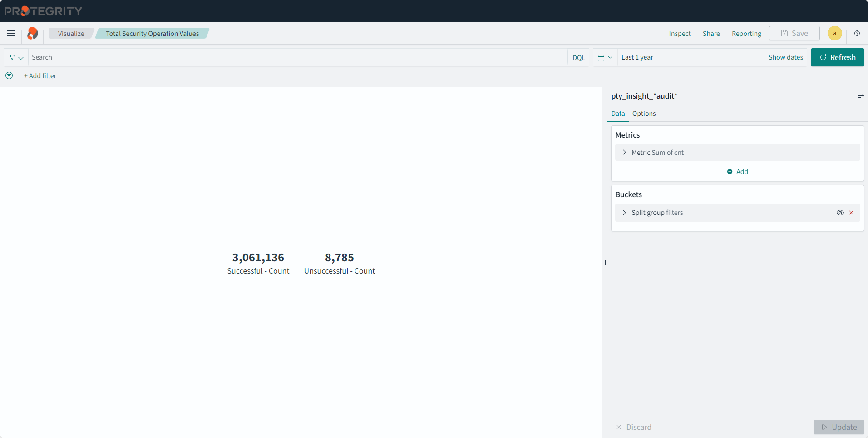Go to the Visualize breadcrumb
Image resolution: width=868 pixels, height=438 pixels.
[71, 33]
